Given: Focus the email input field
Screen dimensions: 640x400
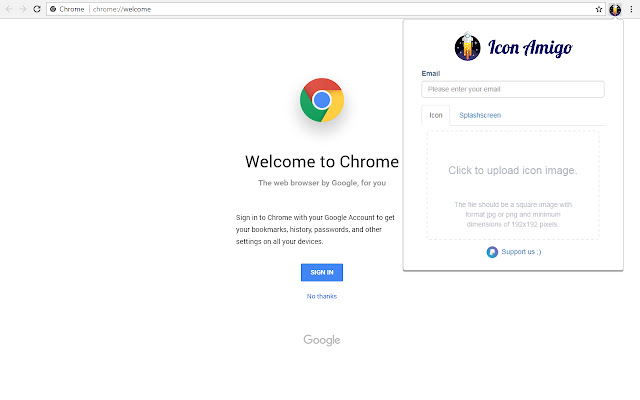Looking at the screenshot, I should 513,89.
